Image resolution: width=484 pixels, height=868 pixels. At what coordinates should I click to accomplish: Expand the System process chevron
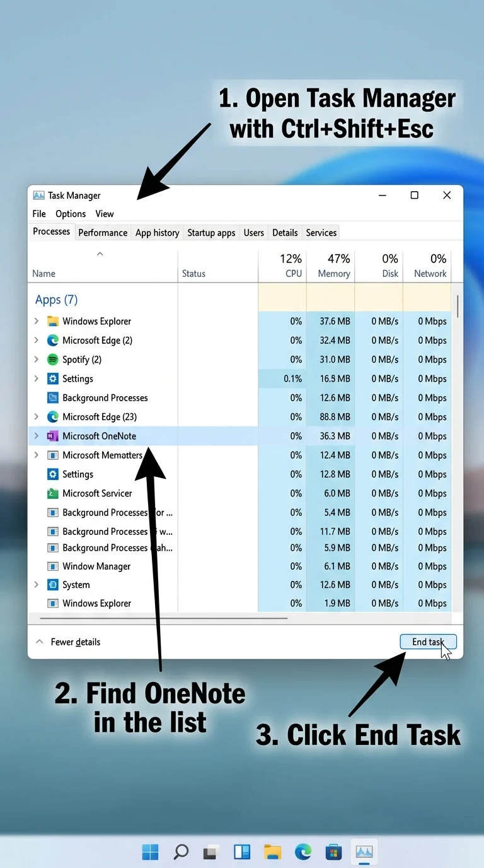[37, 585]
